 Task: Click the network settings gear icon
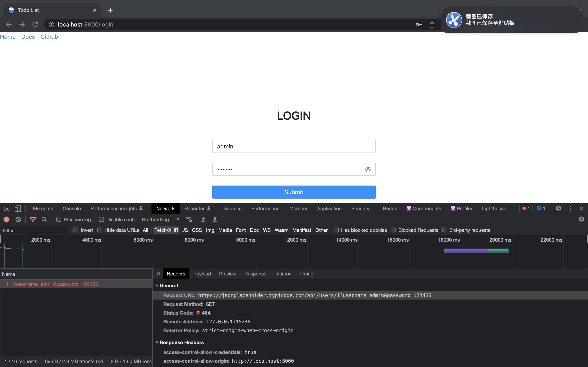[x=581, y=219]
